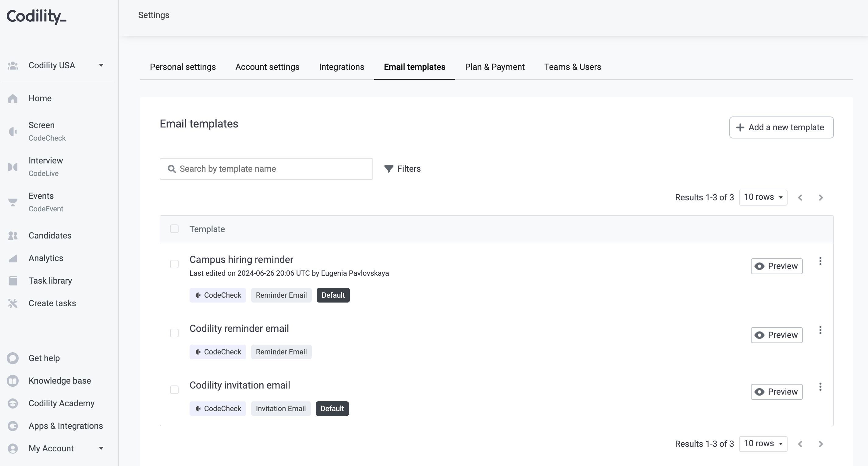This screenshot has width=868, height=466.
Task: Open the top 10 rows dropdown
Action: pos(763,198)
